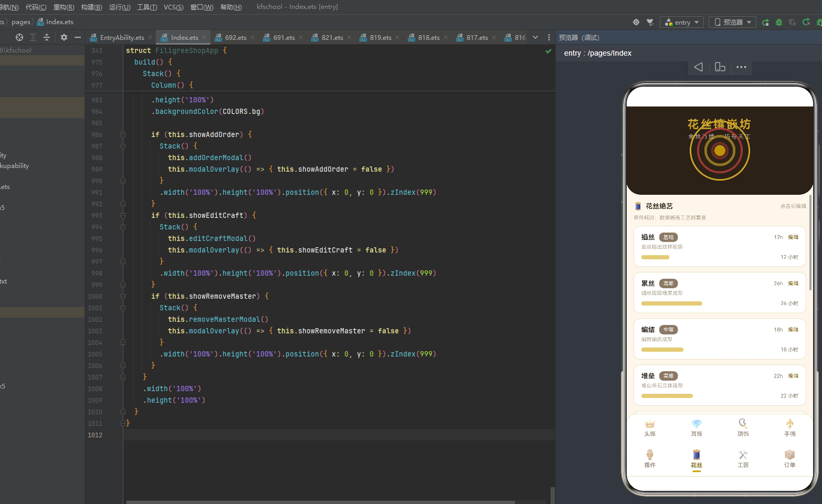Click the collapse all icon in project panel
This screenshot has width=822, height=504.
[x=47, y=37]
